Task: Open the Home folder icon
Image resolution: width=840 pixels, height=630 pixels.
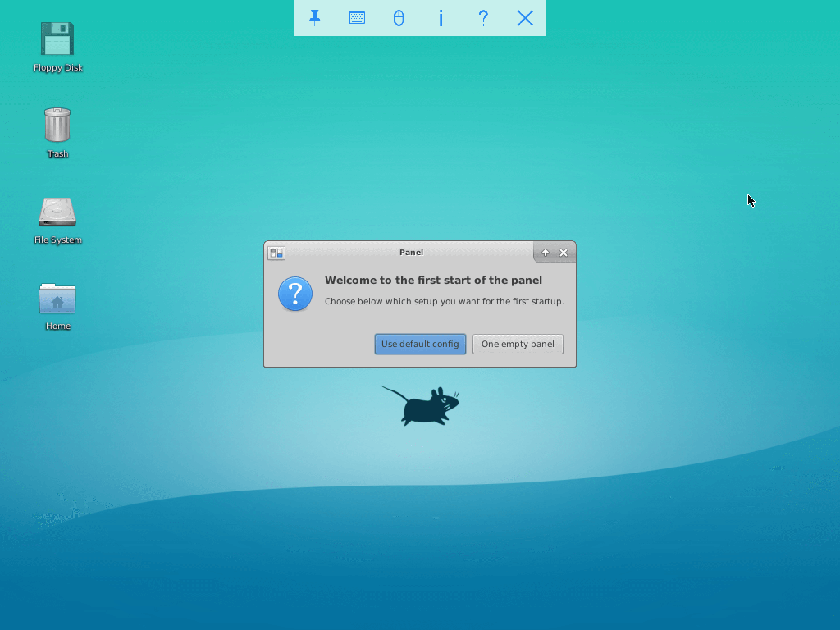Action: coord(57,299)
